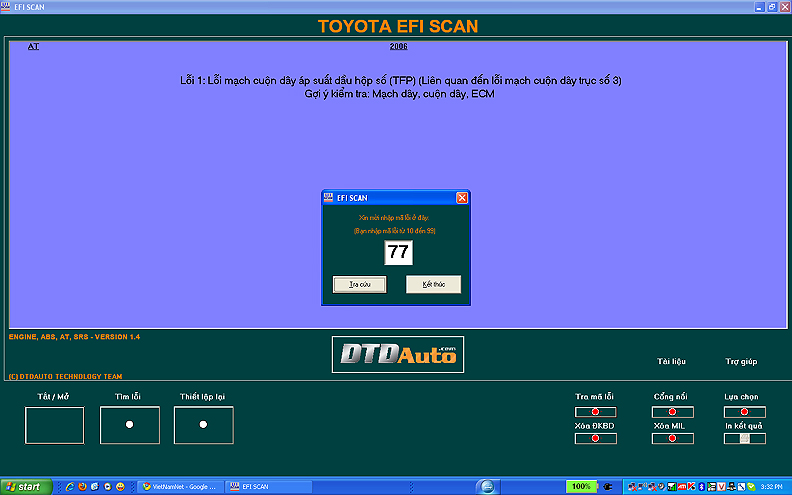
Task: Click the red K antivirus tray icon
Action: [x=691, y=487]
